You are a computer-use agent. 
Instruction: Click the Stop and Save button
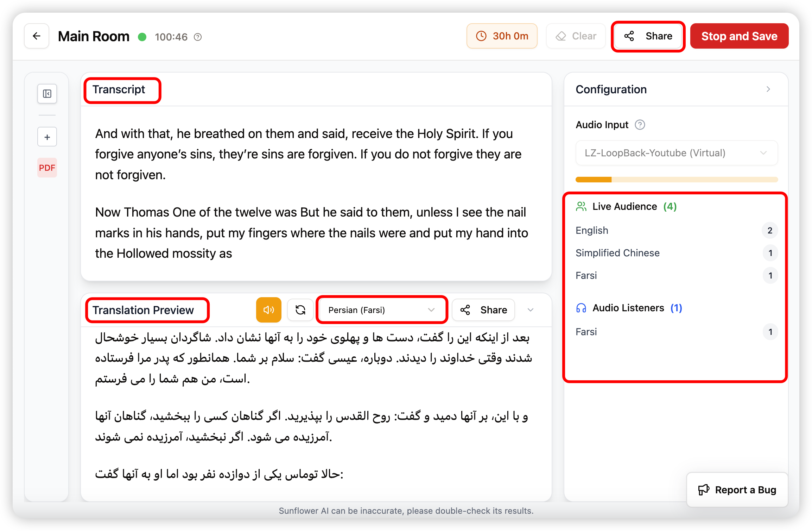click(x=739, y=36)
